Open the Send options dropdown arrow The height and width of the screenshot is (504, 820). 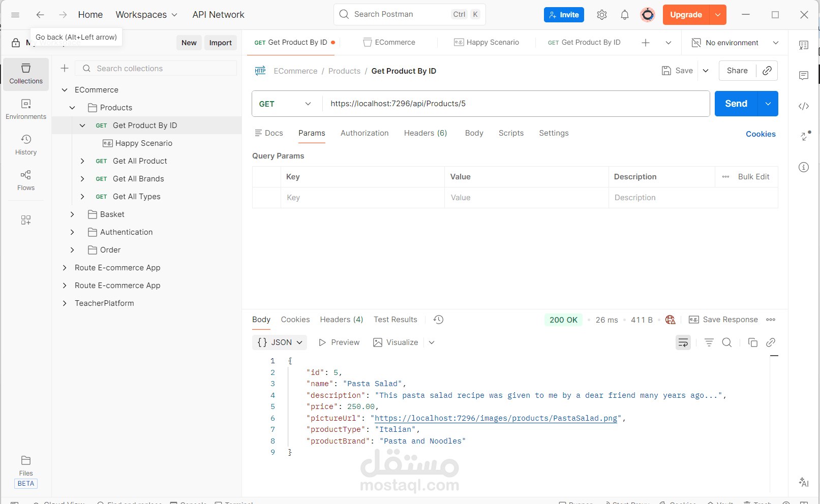pyautogui.click(x=768, y=104)
